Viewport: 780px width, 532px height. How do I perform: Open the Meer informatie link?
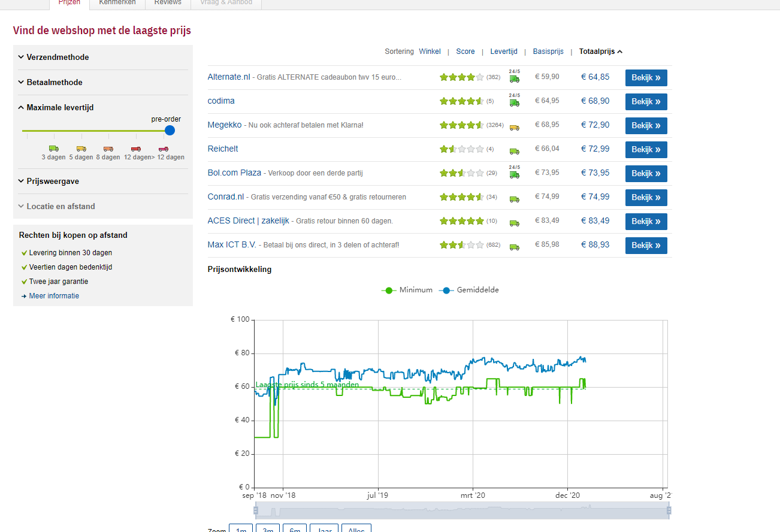(x=54, y=296)
